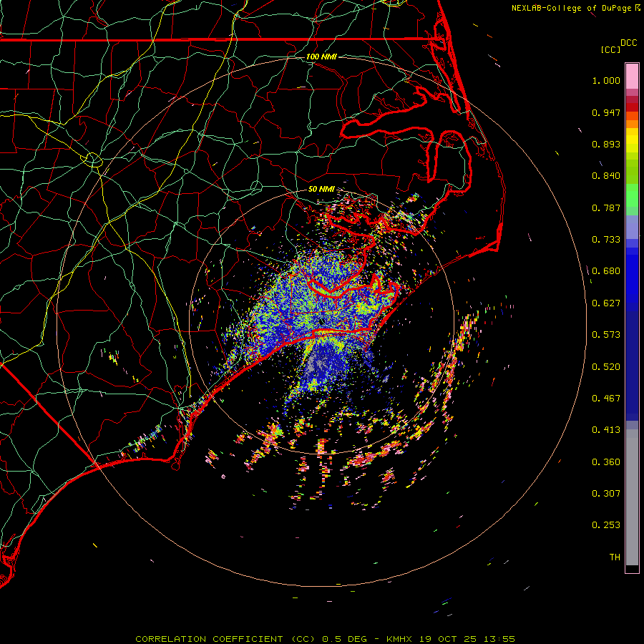The width and height of the screenshot is (644, 644).
Task: Click the 0.467 scale value
Action: [x=606, y=399]
